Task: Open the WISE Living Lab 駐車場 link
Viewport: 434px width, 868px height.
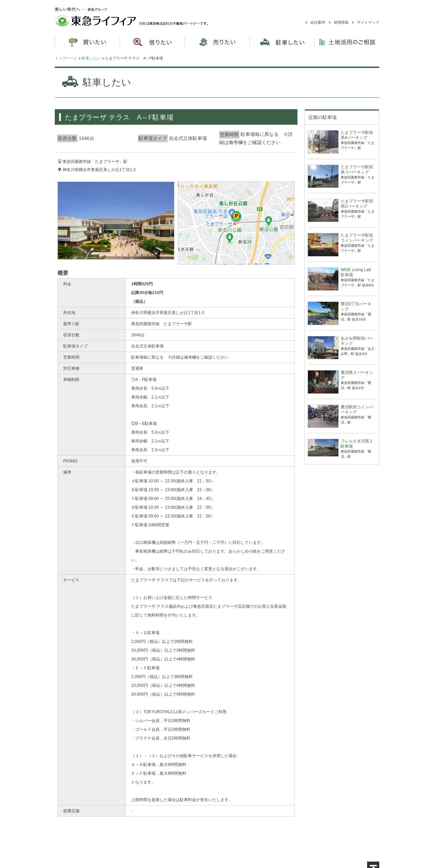Action: (x=356, y=272)
